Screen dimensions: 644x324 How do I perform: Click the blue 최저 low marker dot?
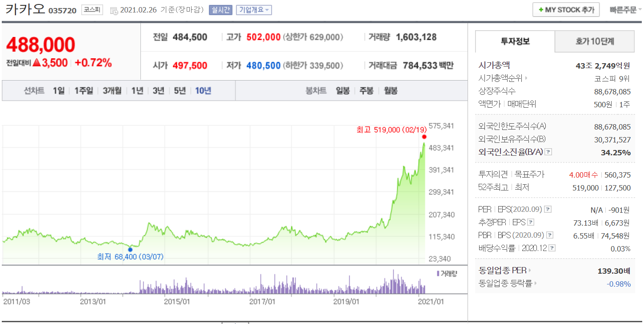coord(130,249)
